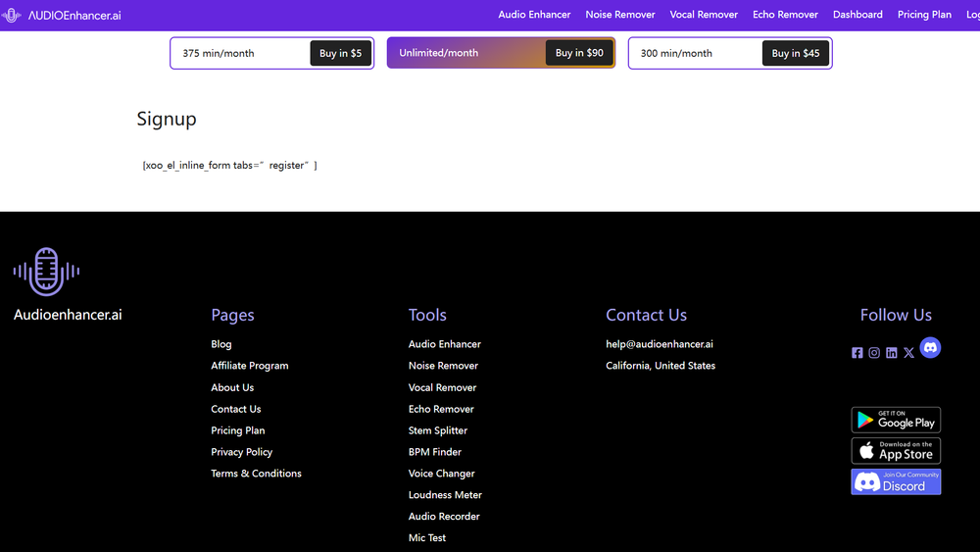Click the AUDIOEnhancer.ai header brand text
Viewport: 980px width, 552px height.
(74, 16)
